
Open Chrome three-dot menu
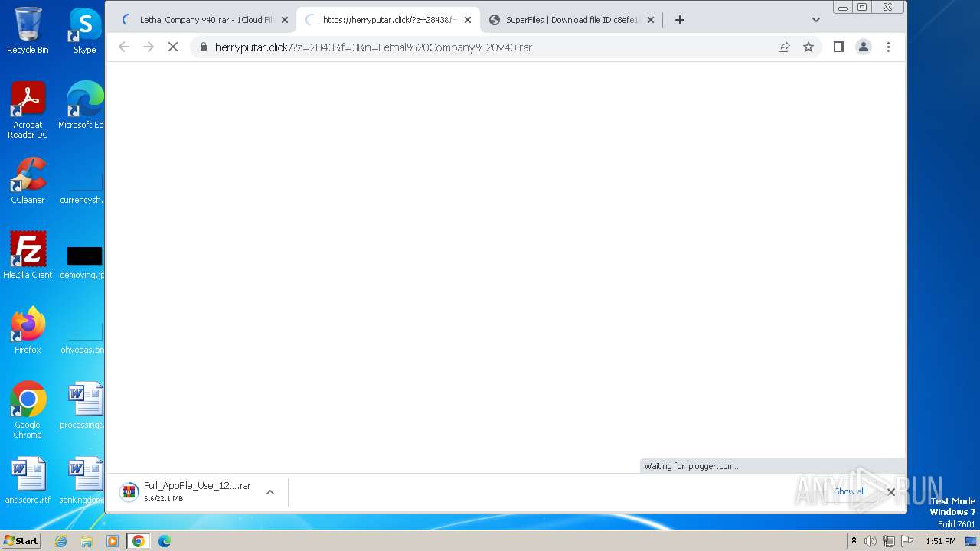[x=888, y=47]
